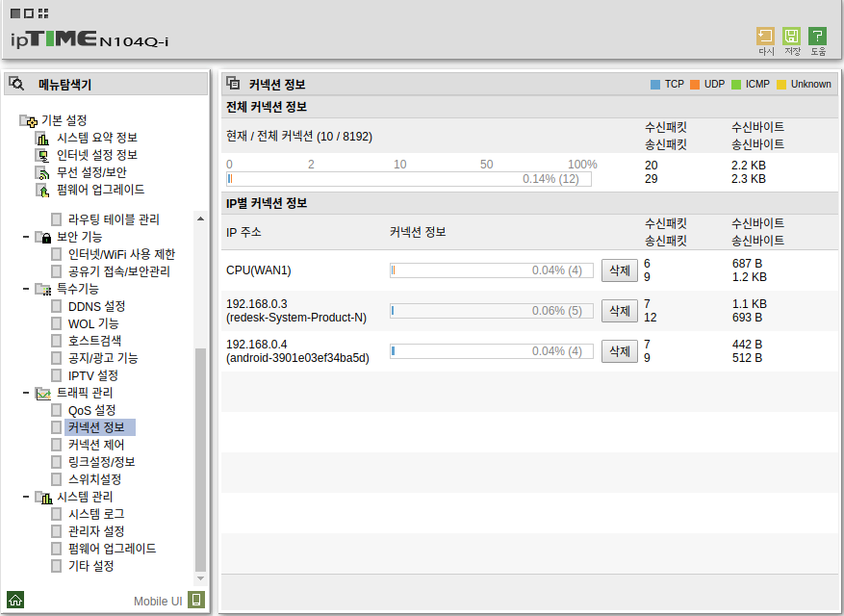844x616 pixels.
Task: Collapse the 트래픽 관리 tree group
Action: click(x=26, y=393)
